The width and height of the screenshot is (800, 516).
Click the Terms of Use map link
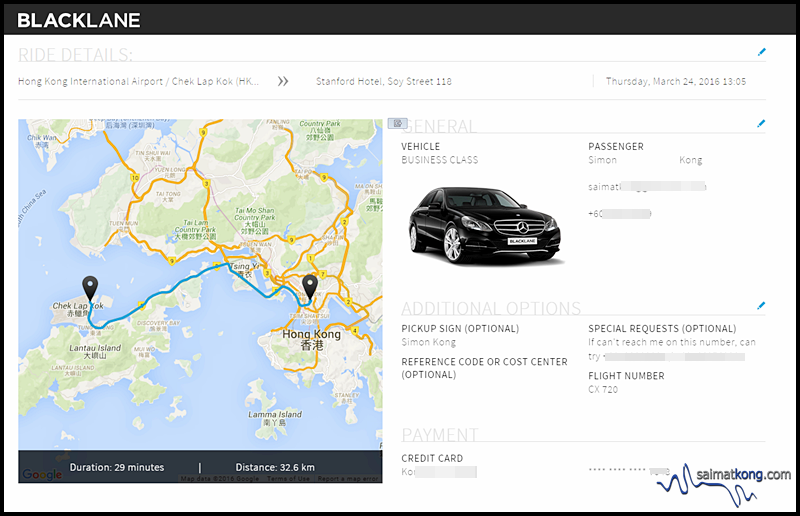[x=288, y=479]
